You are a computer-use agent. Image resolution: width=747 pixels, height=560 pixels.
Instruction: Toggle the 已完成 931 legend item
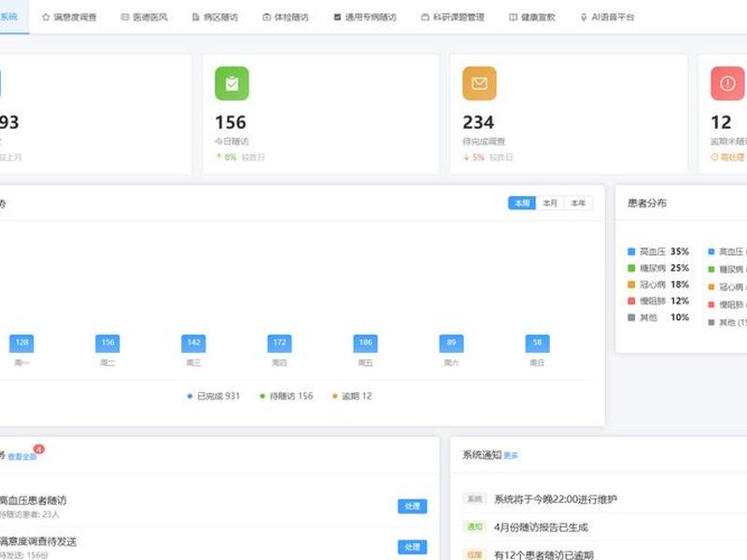point(214,396)
